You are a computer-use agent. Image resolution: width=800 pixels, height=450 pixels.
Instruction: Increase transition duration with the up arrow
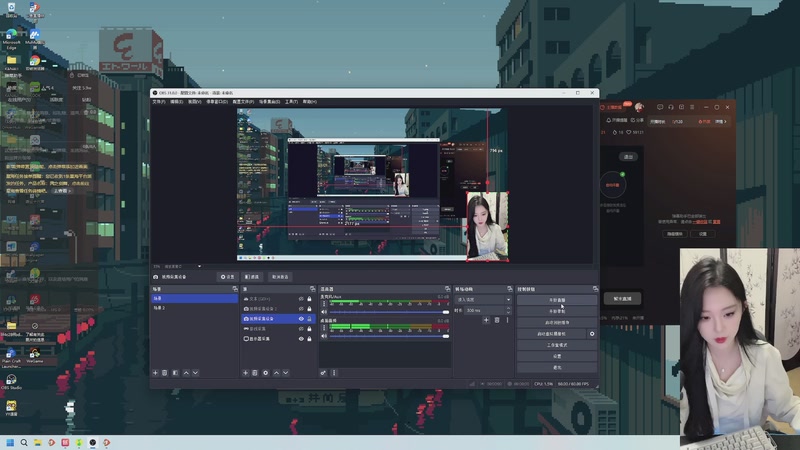[508, 308]
